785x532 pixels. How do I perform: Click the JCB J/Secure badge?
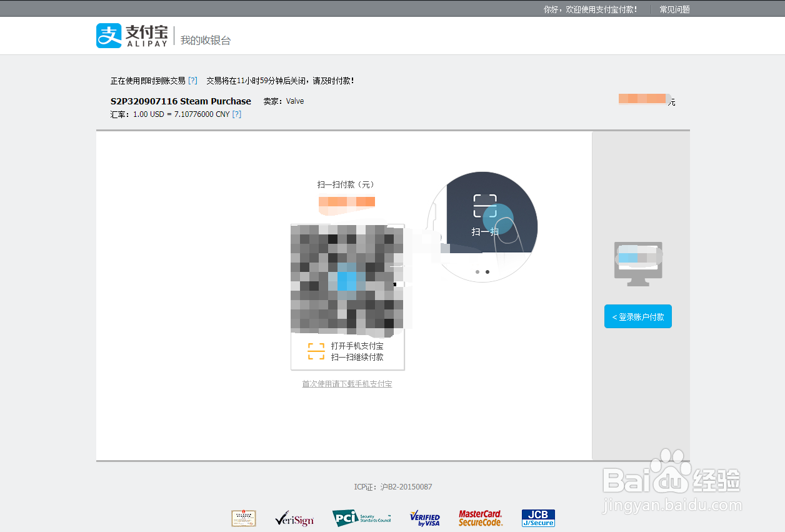pyautogui.click(x=538, y=518)
